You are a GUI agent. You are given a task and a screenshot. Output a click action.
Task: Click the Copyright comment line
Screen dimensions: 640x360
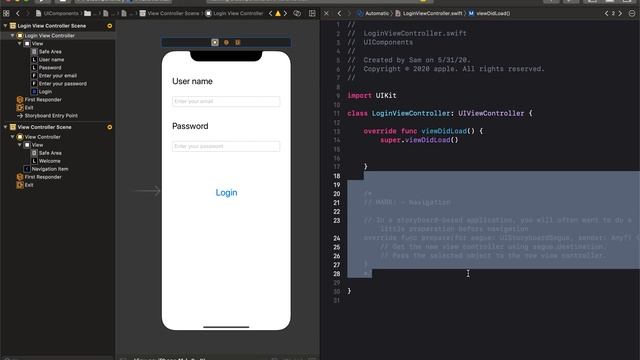(446, 69)
